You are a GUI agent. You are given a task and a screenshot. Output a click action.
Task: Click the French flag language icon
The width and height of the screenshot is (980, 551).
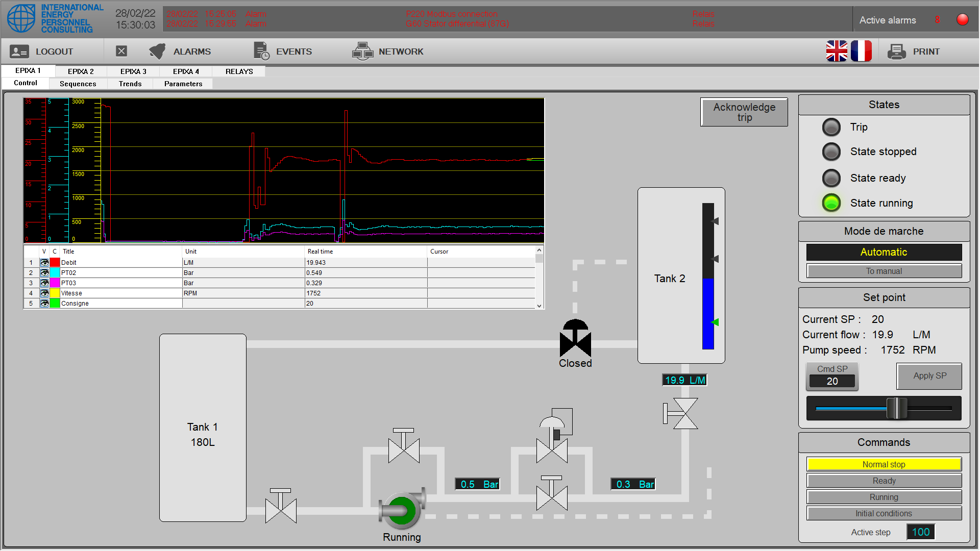tap(861, 51)
